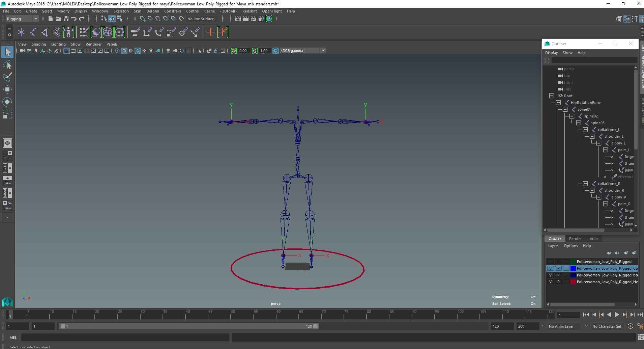Toggle playback P of Policewoman_Low_Poly_Rigged_He layer
The image size is (644, 349).
click(558, 282)
